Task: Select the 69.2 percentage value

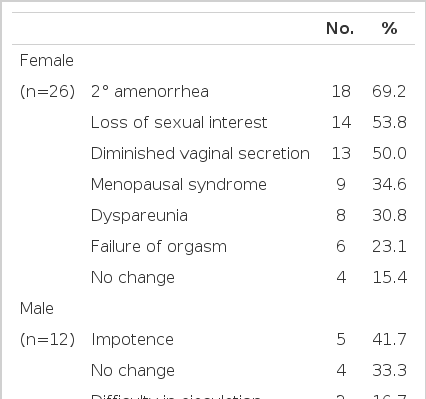Action: [x=389, y=91]
